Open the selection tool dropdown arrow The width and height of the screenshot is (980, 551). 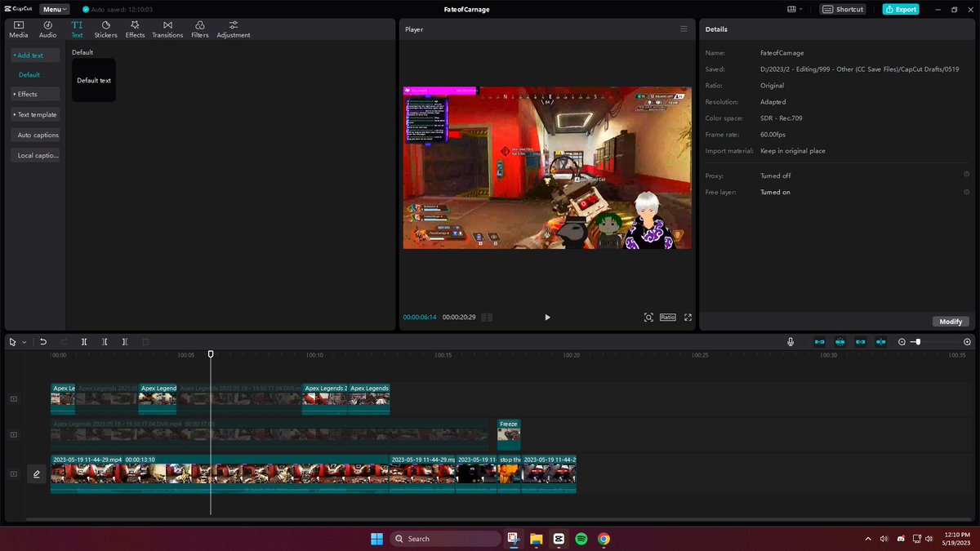24,342
